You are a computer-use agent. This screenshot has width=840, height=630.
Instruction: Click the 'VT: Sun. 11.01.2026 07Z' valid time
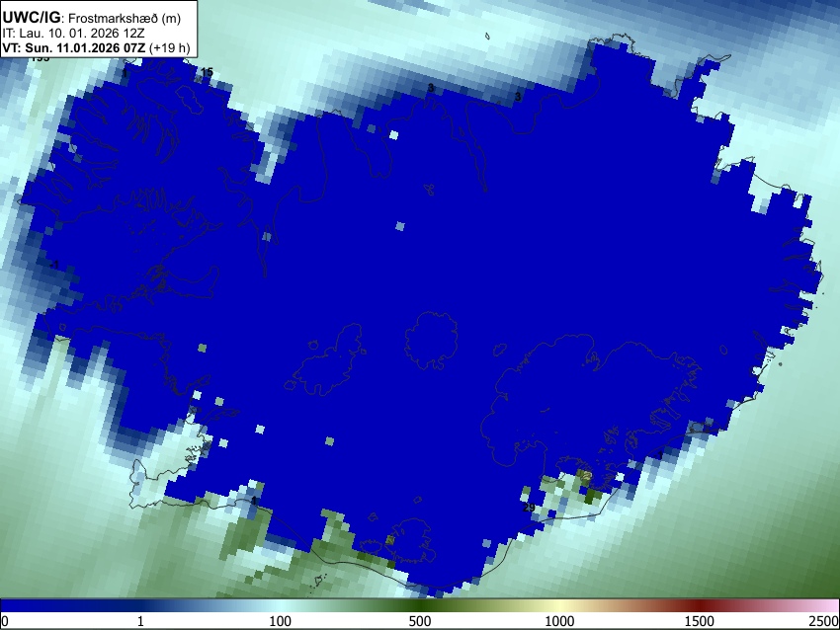(73, 47)
